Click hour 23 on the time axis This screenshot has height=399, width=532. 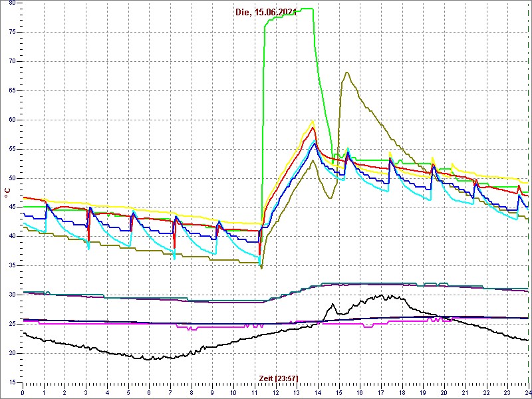[507, 393]
